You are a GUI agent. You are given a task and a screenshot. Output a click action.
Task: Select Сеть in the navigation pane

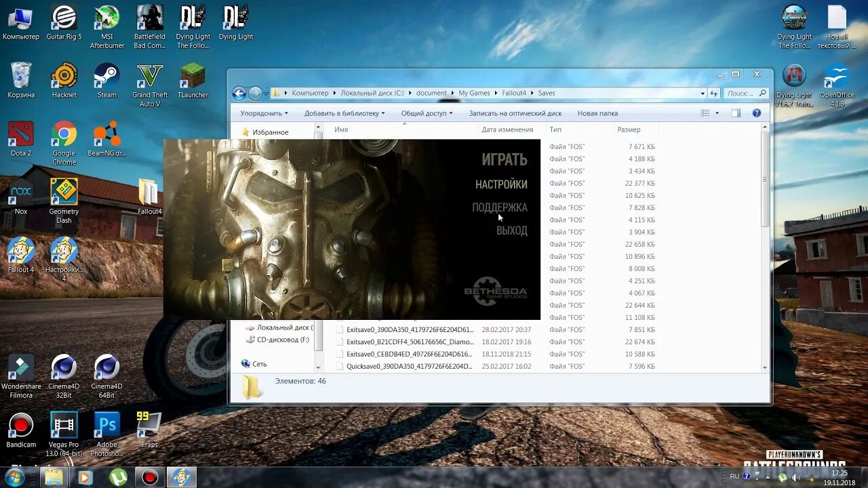click(x=254, y=364)
